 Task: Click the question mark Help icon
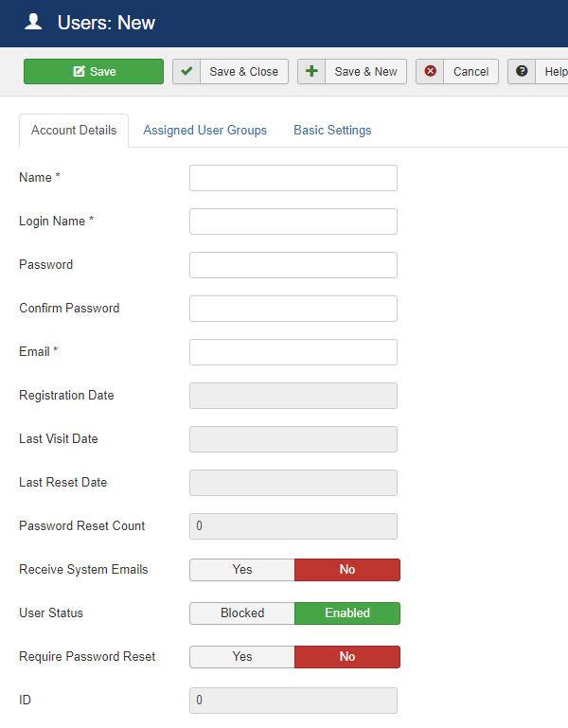[522, 72]
